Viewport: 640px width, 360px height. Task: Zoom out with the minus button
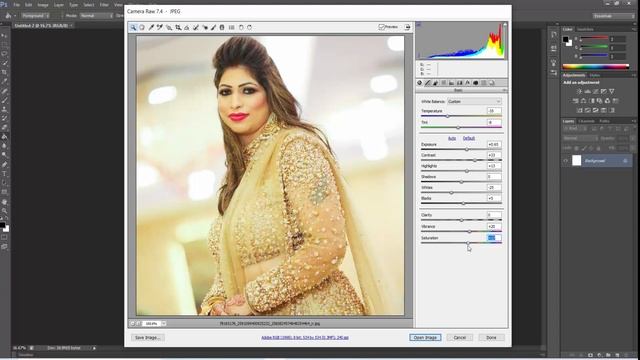pyautogui.click(x=132, y=323)
